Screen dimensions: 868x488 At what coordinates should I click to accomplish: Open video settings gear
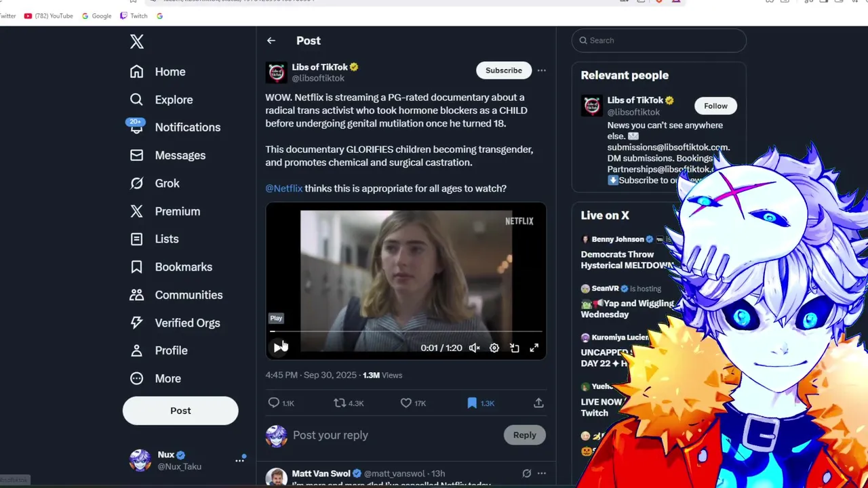pos(494,348)
